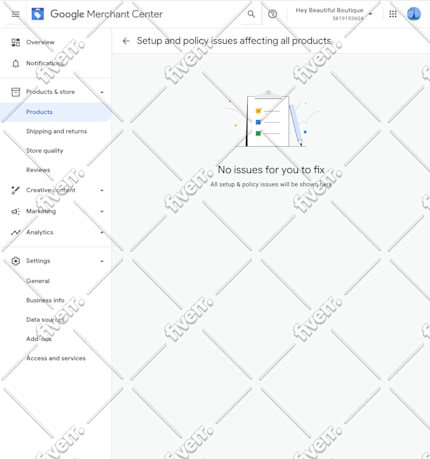The height and width of the screenshot is (459, 430).
Task: Open Access and services settings
Action: (56, 358)
